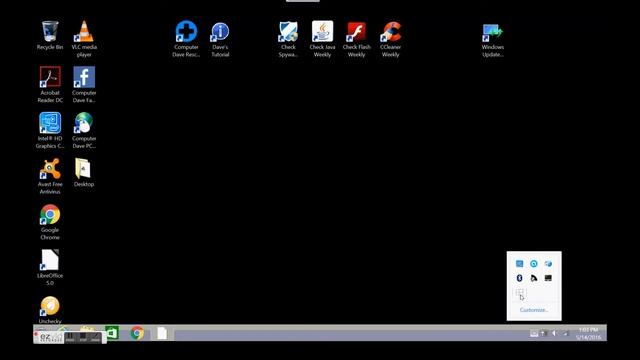Click the Bluetooth icon in tray popup
Viewport: 640px width, 360px height.
[x=519, y=278]
